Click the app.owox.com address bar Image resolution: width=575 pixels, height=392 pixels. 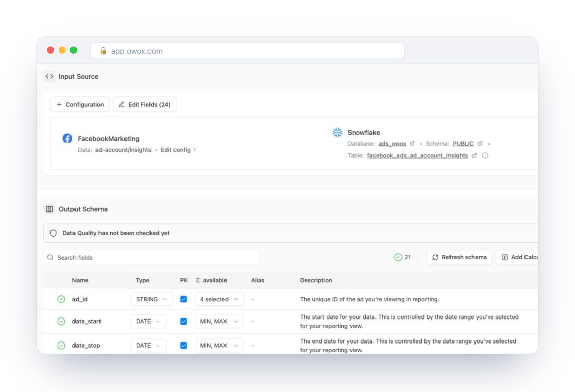pos(247,51)
